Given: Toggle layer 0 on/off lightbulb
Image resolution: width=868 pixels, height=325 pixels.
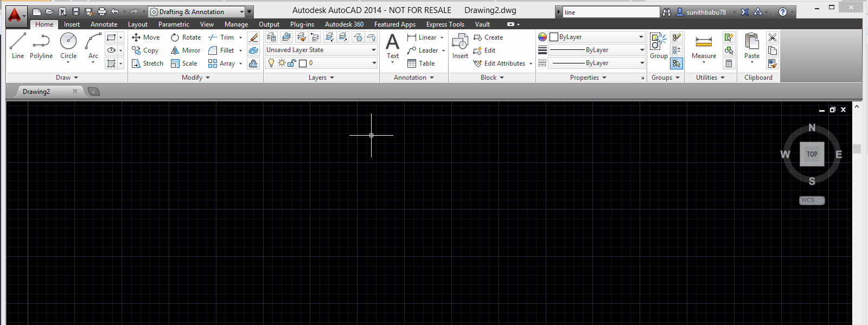Looking at the screenshot, I should (x=271, y=63).
